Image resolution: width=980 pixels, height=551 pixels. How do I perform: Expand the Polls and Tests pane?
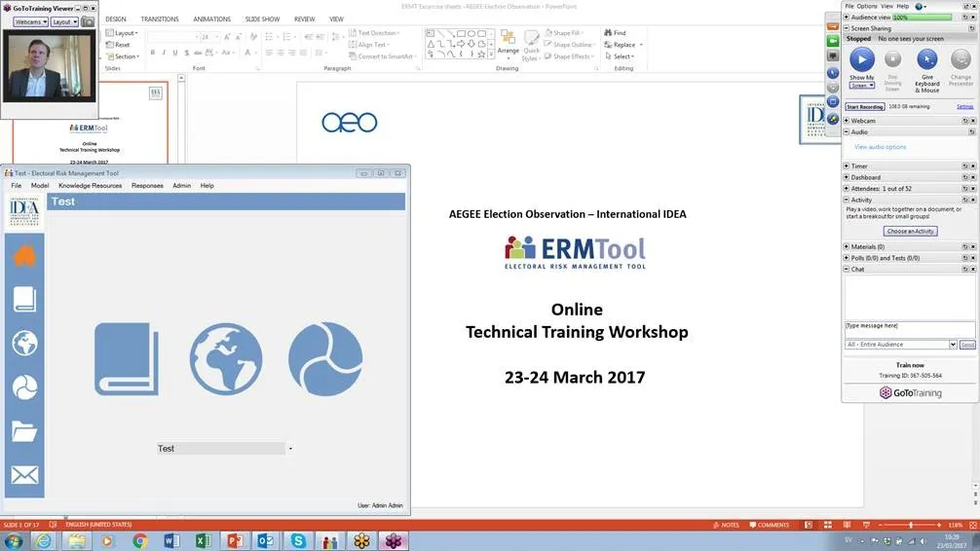847,258
